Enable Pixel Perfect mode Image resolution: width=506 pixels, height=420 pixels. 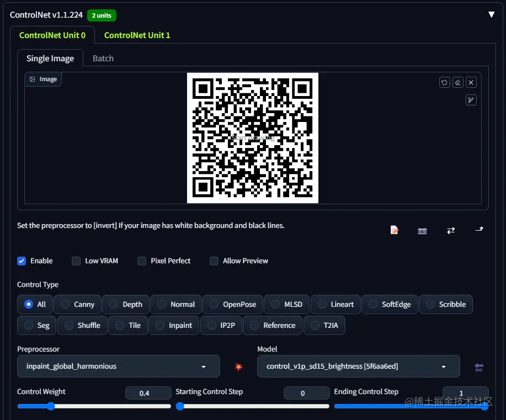141,261
